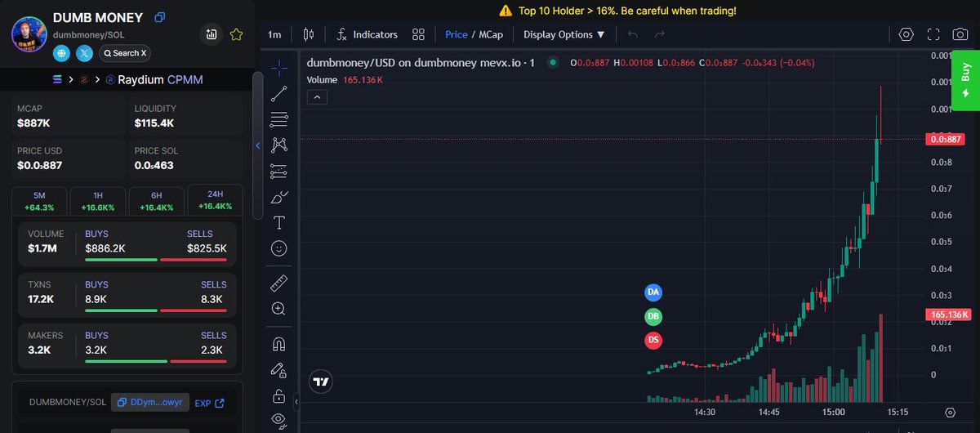Click the LIQUIDITY $115.4K value
This screenshot has height=433, width=980.
[154, 123]
